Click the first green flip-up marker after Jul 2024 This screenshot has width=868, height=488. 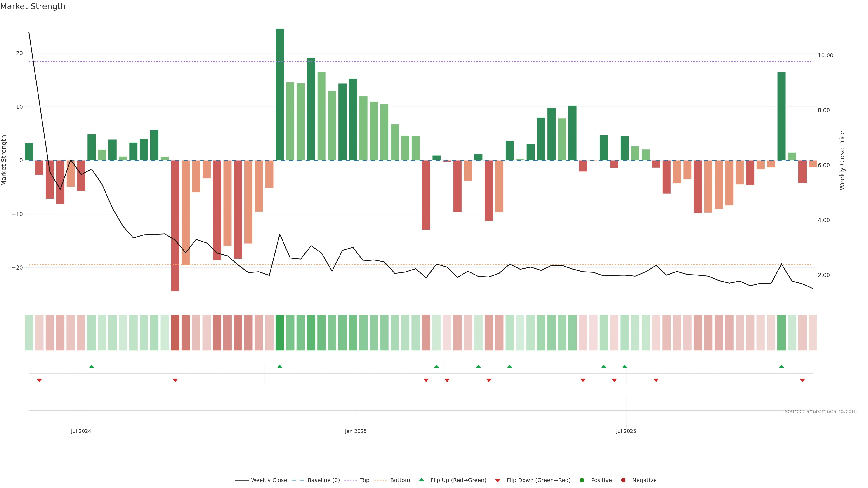(92, 366)
